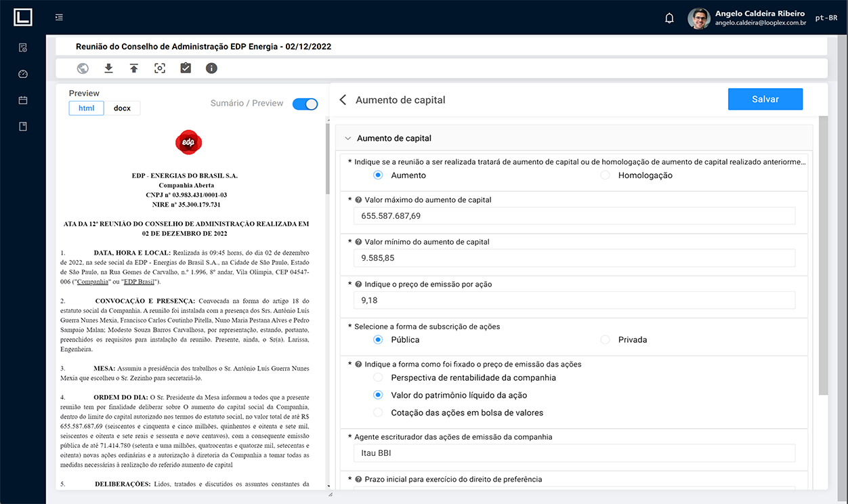Click "DATA, HORA E LOCAL:" heading in preview
848x504 pixels.
pos(132,253)
